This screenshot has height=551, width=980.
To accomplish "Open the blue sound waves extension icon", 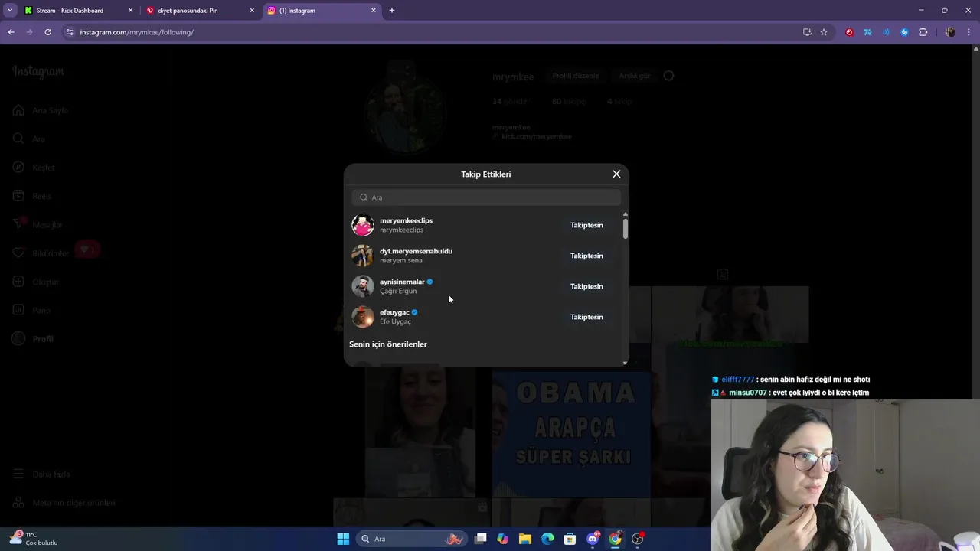I will point(886,32).
